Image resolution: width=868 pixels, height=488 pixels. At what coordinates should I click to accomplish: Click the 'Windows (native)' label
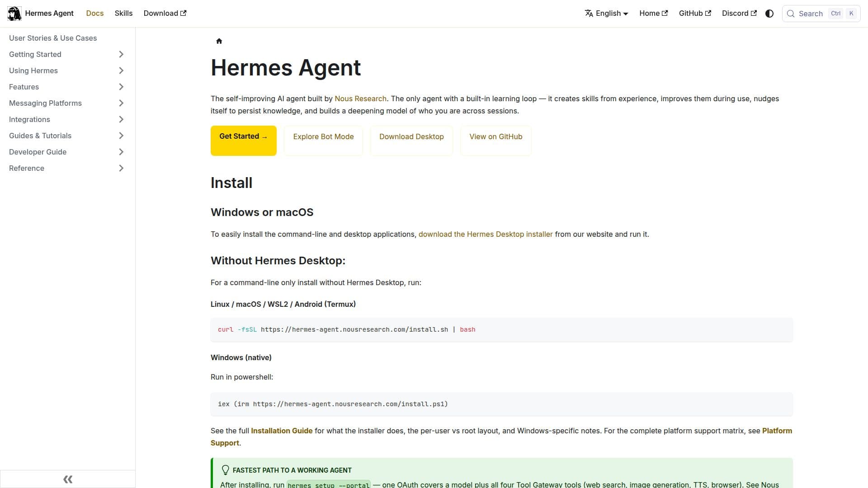(241, 357)
